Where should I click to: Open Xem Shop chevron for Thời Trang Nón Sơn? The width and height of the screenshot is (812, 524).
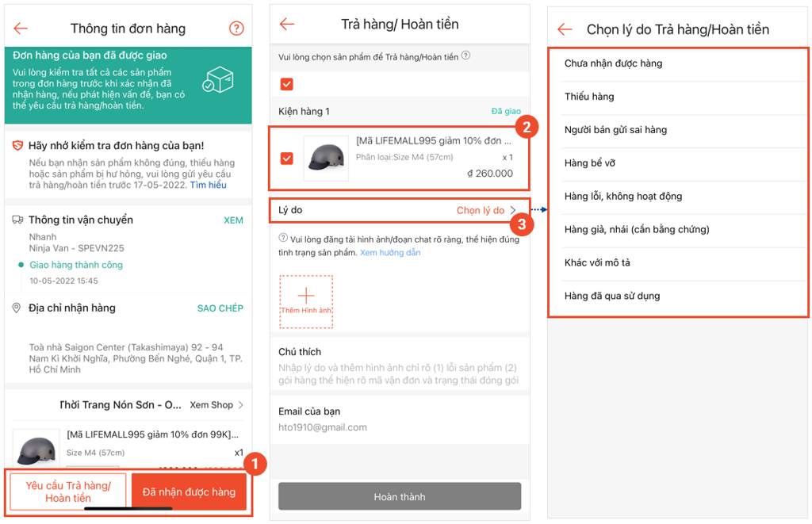click(240, 405)
